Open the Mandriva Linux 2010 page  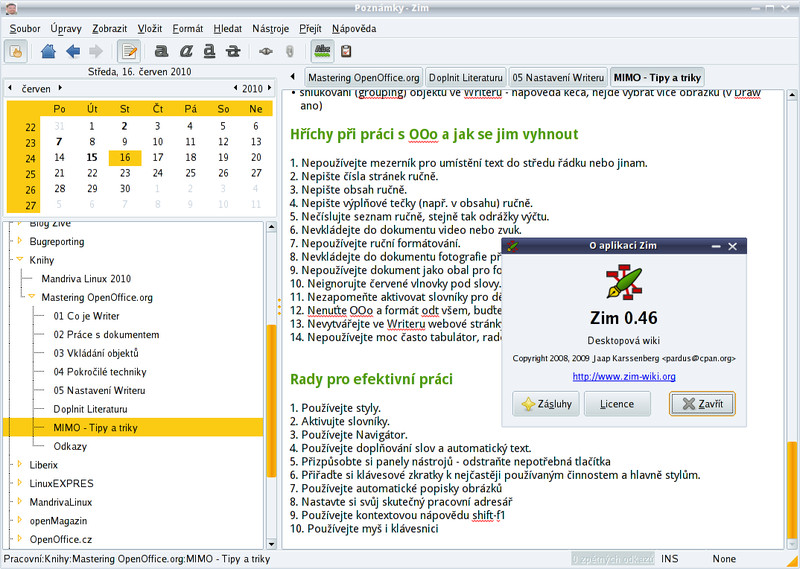(x=86, y=279)
